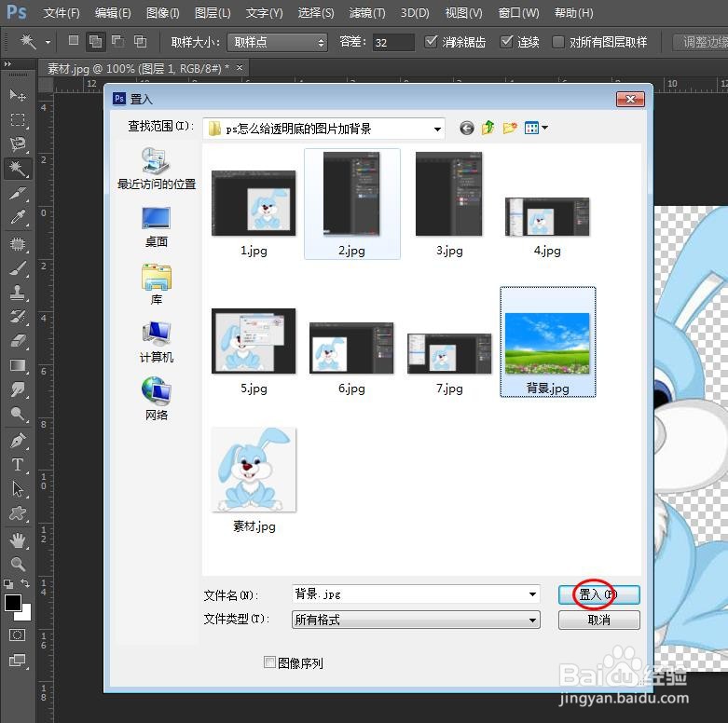This screenshot has width=728, height=723.
Task: Toggle the anti-alias (消除锯齿) checkbox
Action: point(431,42)
